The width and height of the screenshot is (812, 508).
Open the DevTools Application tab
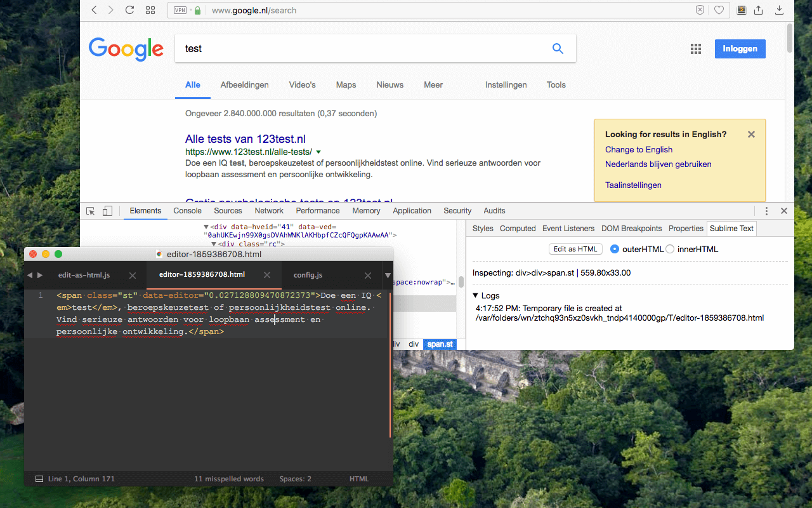(412, 211)
